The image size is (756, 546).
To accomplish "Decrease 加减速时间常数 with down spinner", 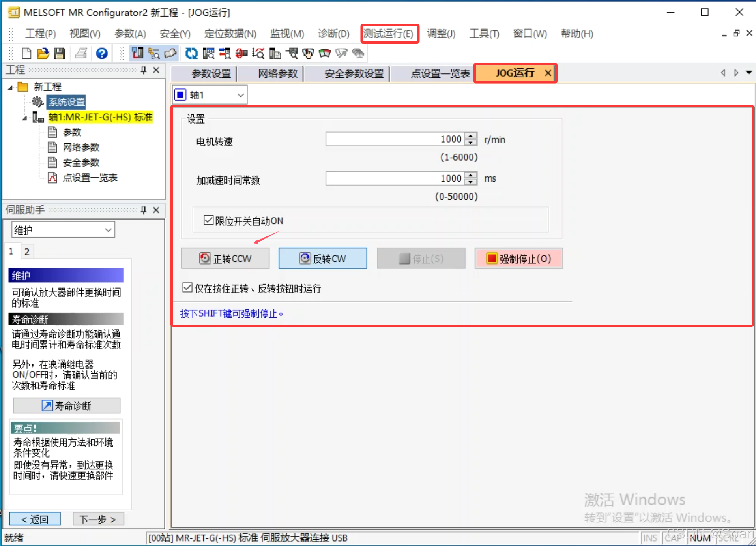I will pyautogui.click(x=470, y=181).
